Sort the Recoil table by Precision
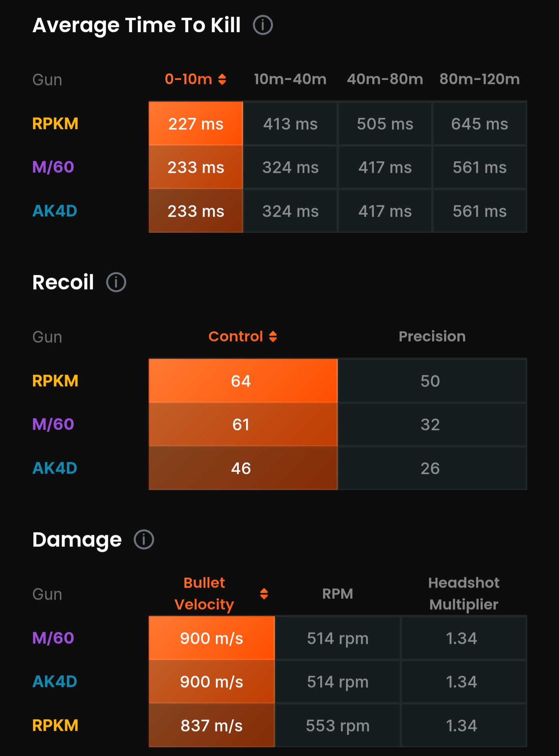 click(432, 336)
